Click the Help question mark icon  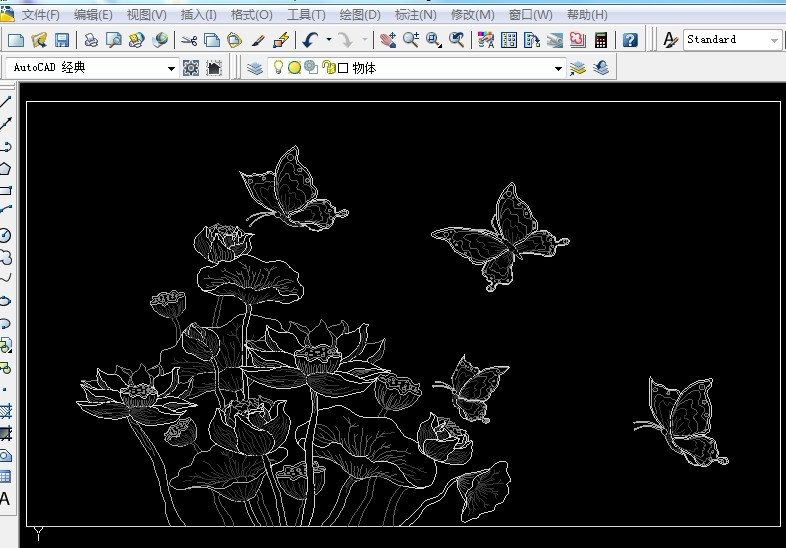tap(630, 40)
